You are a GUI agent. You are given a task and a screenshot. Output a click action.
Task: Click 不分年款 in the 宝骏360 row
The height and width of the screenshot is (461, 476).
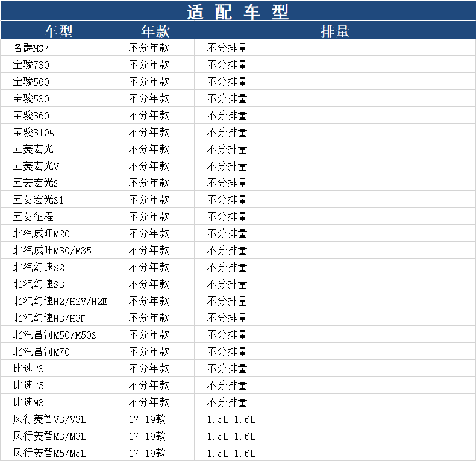click(149, 116)
